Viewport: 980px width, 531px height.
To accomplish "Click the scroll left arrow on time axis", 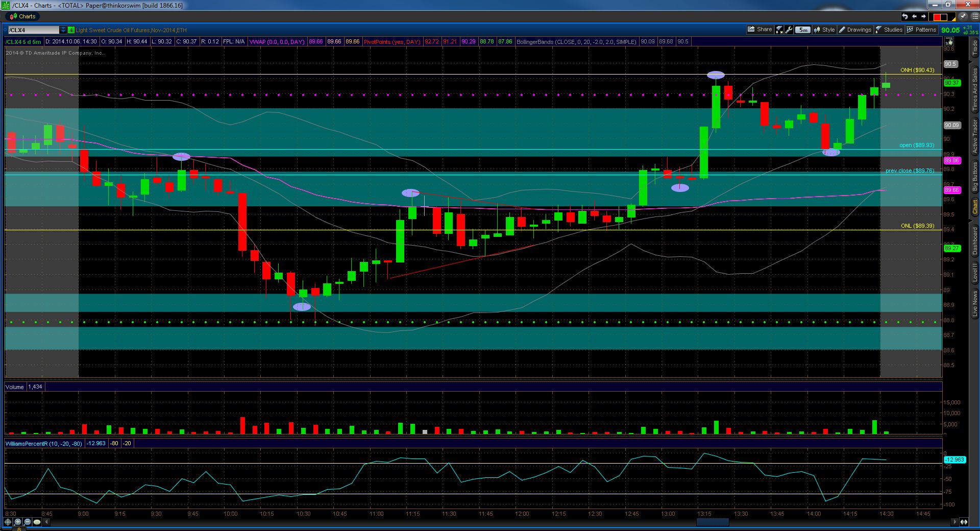I will tap(46, 522).
